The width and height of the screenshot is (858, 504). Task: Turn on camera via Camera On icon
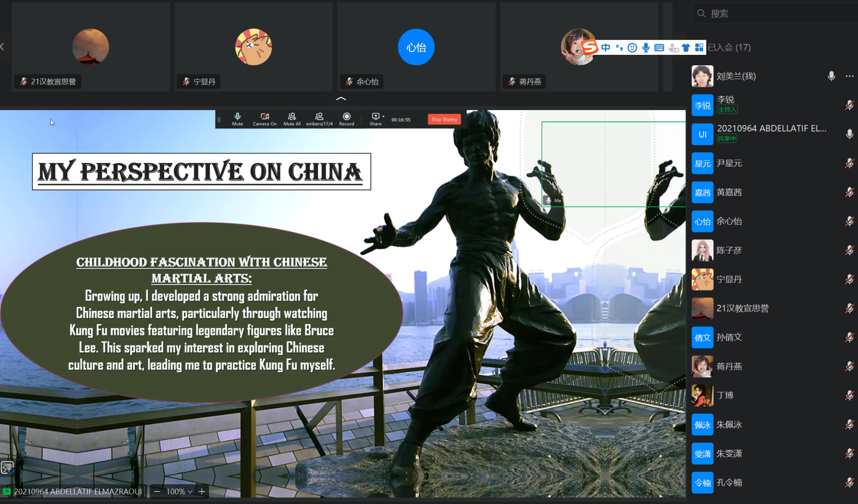(x=264, y=118)
